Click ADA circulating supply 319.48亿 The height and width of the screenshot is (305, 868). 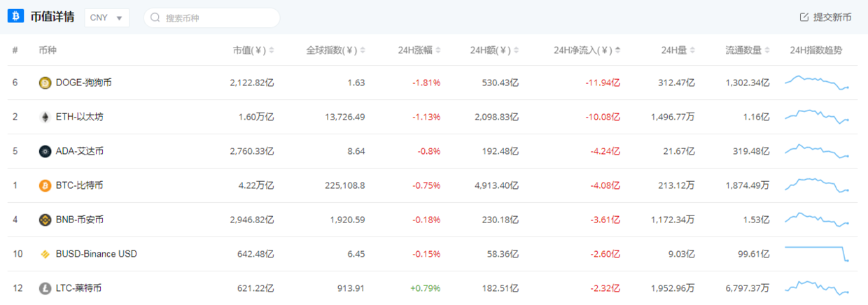[x=752, y=151]
